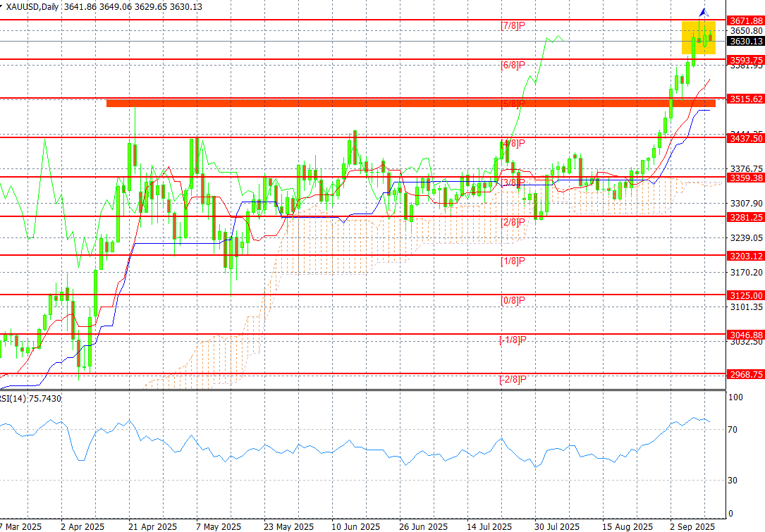
Task: Click the red 3281.25 price label
Action: point(745,218)
